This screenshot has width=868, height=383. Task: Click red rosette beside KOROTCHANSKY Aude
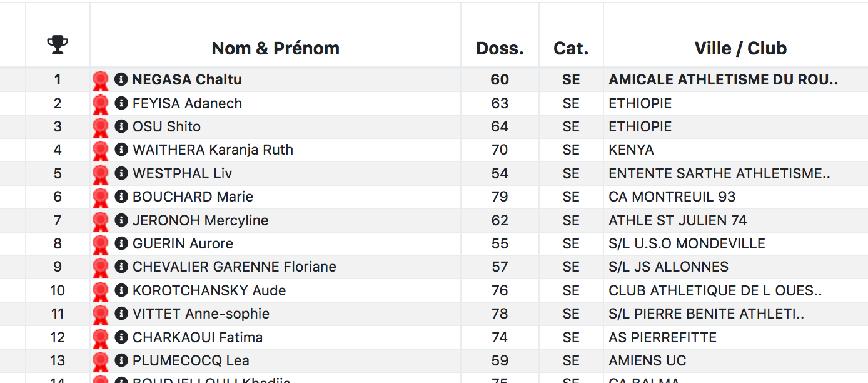pos(100,291)
